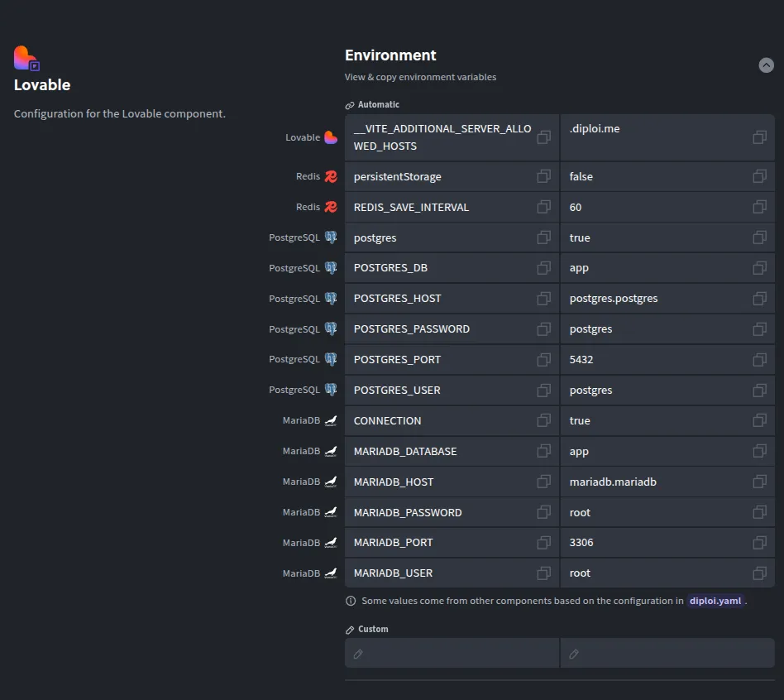Copy the POSTGRES_PASSWORD variable name
The height and width of the screenshot is (700, 784).
point(543,329)
